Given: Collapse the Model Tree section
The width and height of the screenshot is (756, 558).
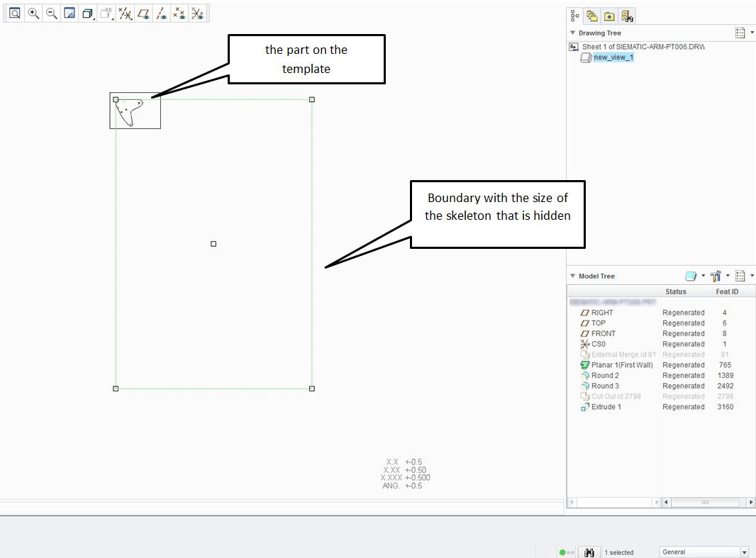Looking at the screenshot, I should 573,276.
